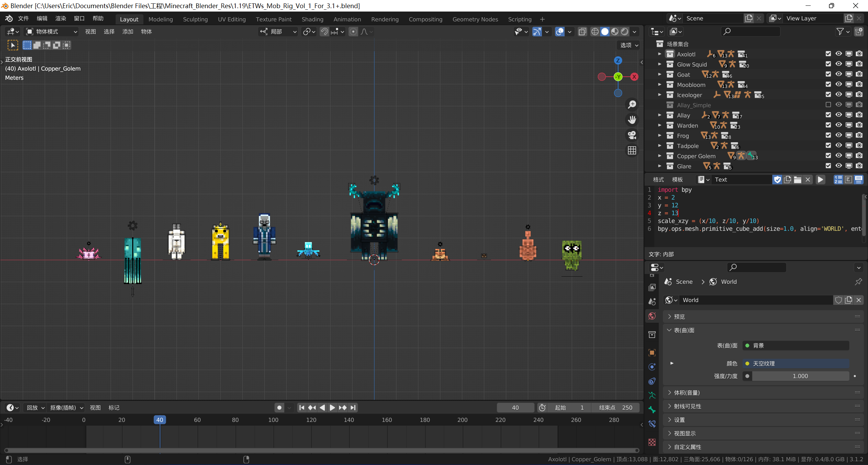Click the zoom magnifier viewport gizmo
Screen dimensions: 868x465
tap(632, 105)
